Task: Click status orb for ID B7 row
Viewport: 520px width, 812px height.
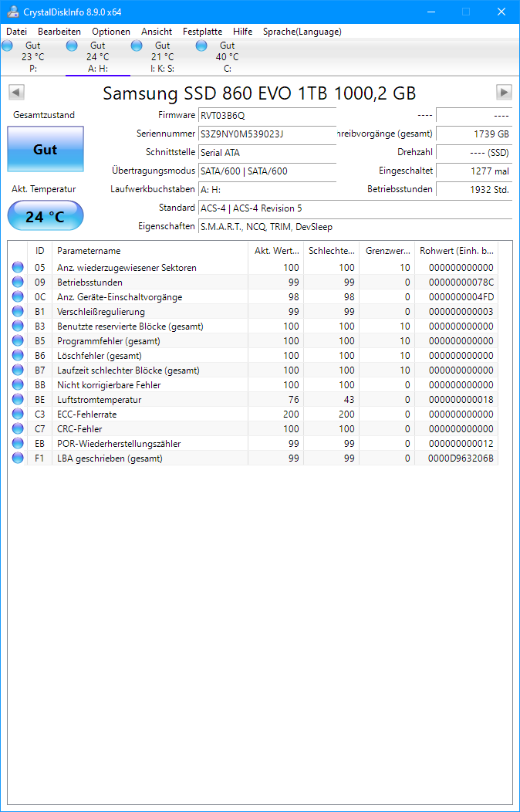Action: click(x=18, y=370)
